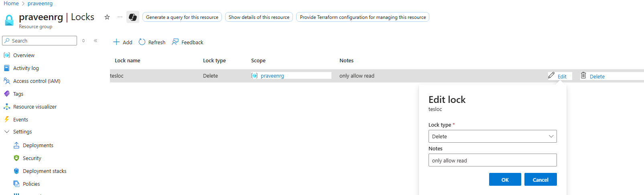Viewport: 644px width, 195px height.
Task: Go to Home breadcrumb
Action: [x=11, y=3]
